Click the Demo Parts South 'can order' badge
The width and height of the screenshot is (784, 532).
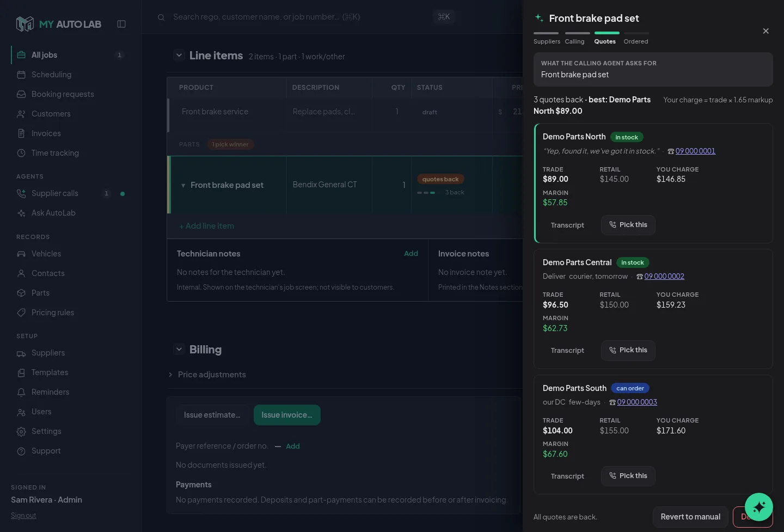pos(630,388)
